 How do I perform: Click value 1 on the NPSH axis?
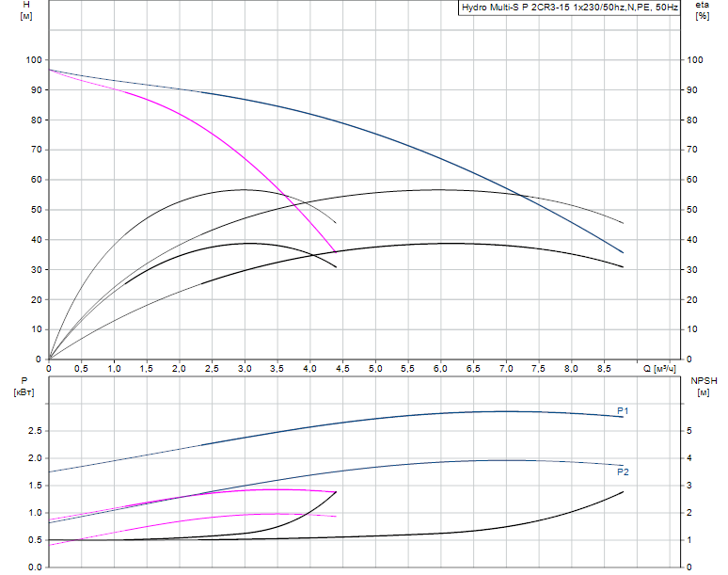point(689,540)
